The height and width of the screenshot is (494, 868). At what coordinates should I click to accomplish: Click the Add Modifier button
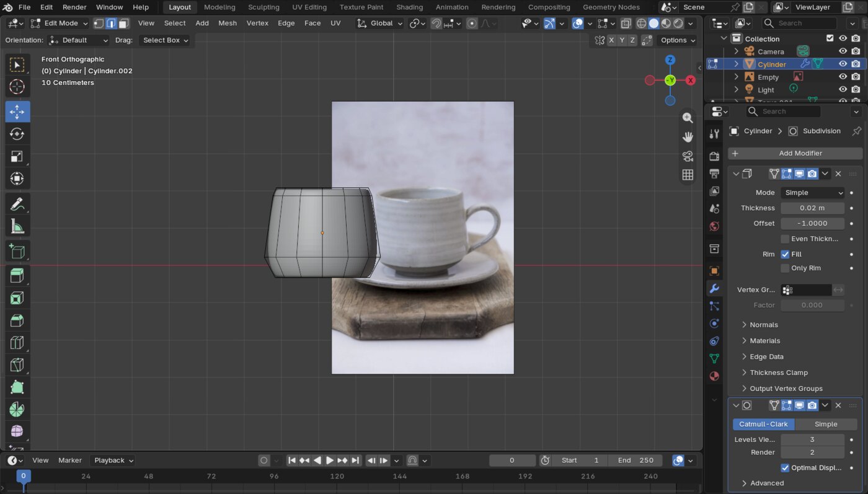click(795, 153)
